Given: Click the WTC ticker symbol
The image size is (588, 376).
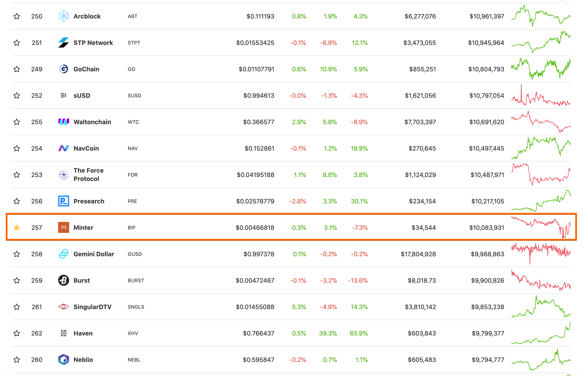Looking at the screenshot, I should pos(133,122).
